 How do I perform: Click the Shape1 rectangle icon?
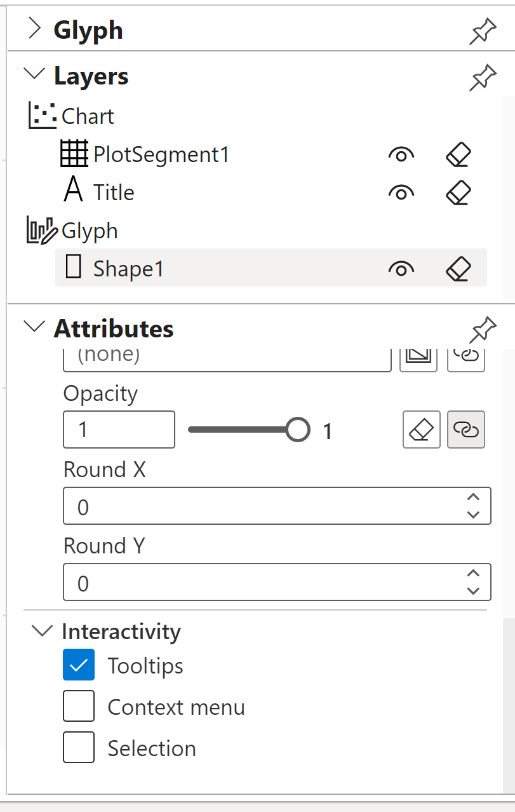coord(73,267)
